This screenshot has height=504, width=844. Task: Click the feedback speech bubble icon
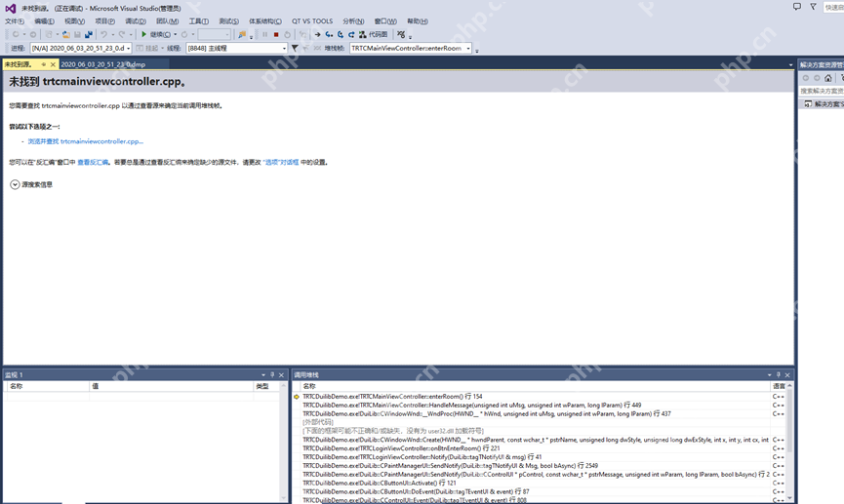click(x=797, y=7)
